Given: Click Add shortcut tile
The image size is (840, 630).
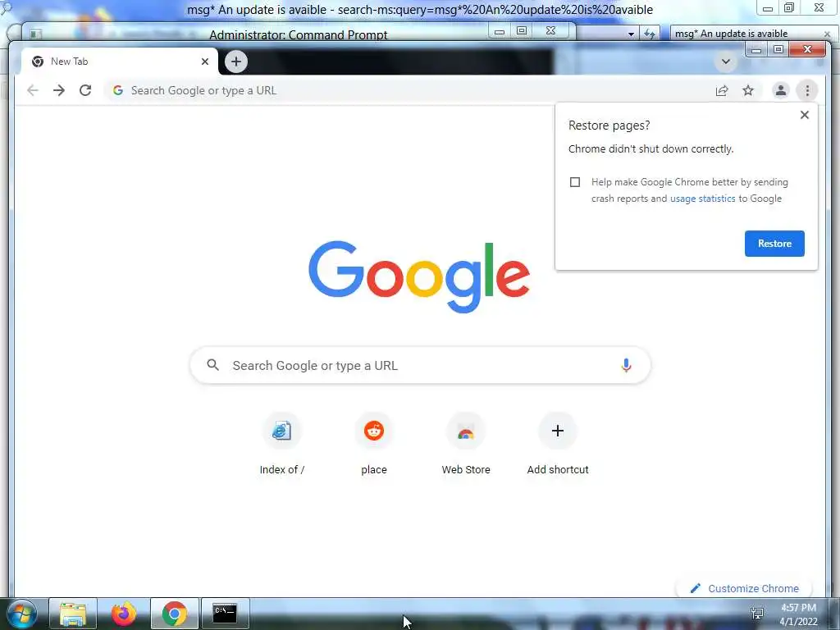Looking at the screenshot, I should pos(558,445).
